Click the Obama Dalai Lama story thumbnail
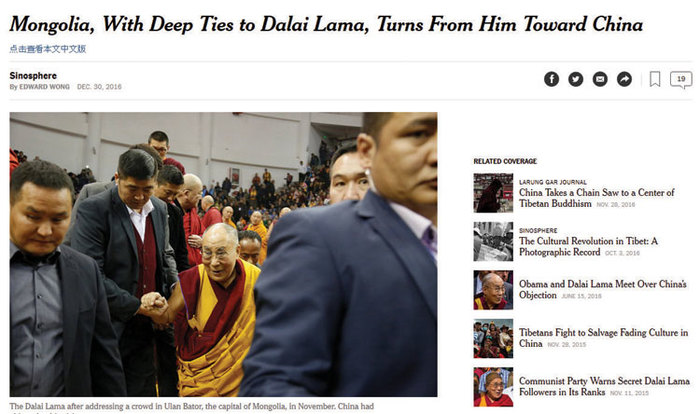Screen dimensions: 700x414 tap(493, 290)
